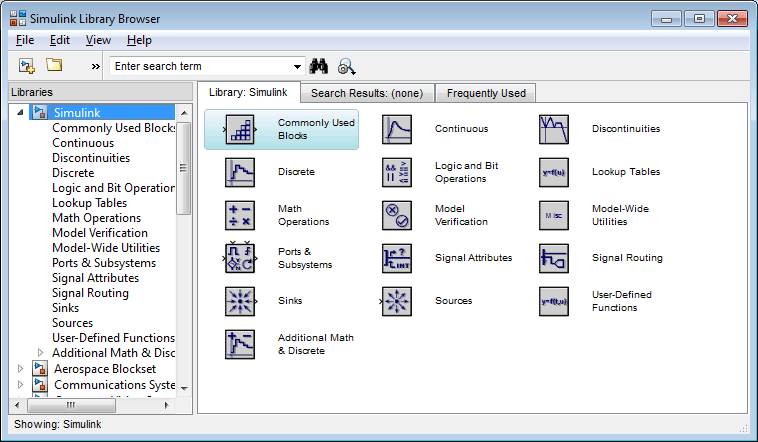Open the Additional Math & Discrete icon

click(240, 345)
